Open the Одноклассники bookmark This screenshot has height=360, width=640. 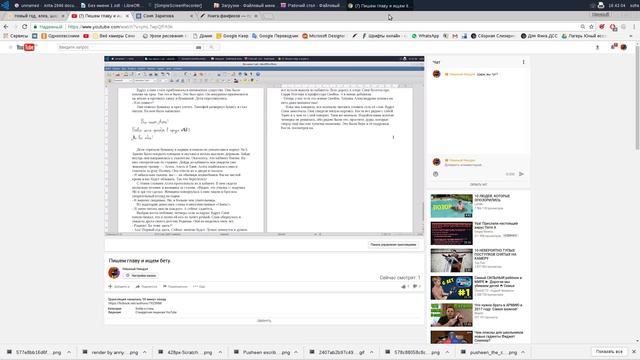tap(60, 36)
